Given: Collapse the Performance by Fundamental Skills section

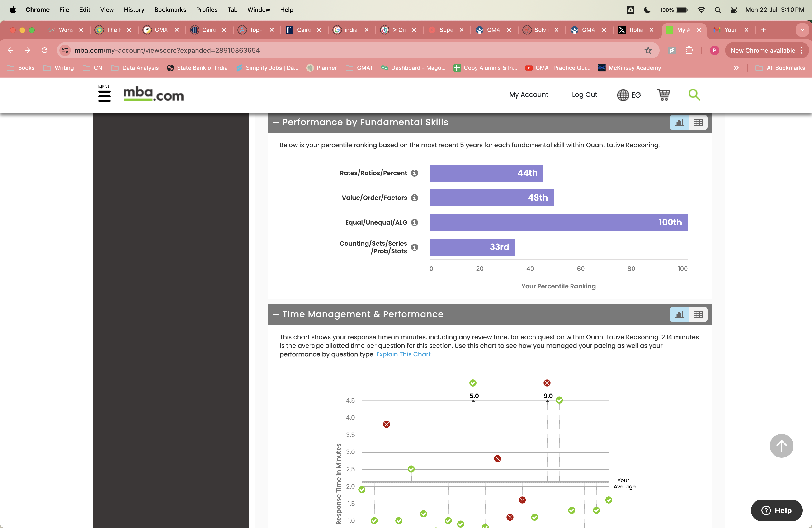Looking at the screenshot, I should tap(276, 123).
